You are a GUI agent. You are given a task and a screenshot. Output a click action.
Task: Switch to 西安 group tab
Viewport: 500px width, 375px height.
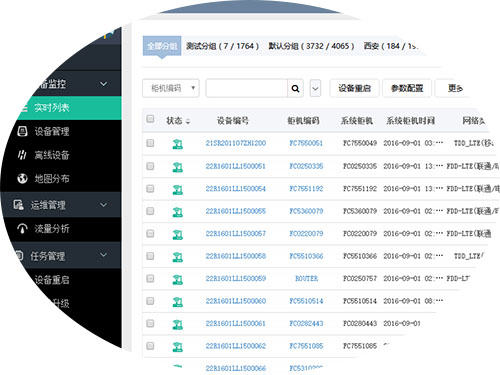(390, 46)
